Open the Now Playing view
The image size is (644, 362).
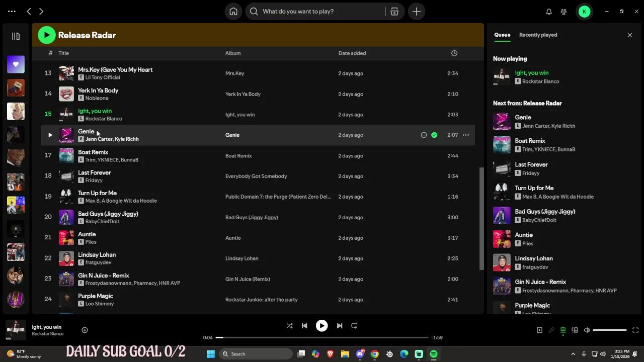(539, 330)
